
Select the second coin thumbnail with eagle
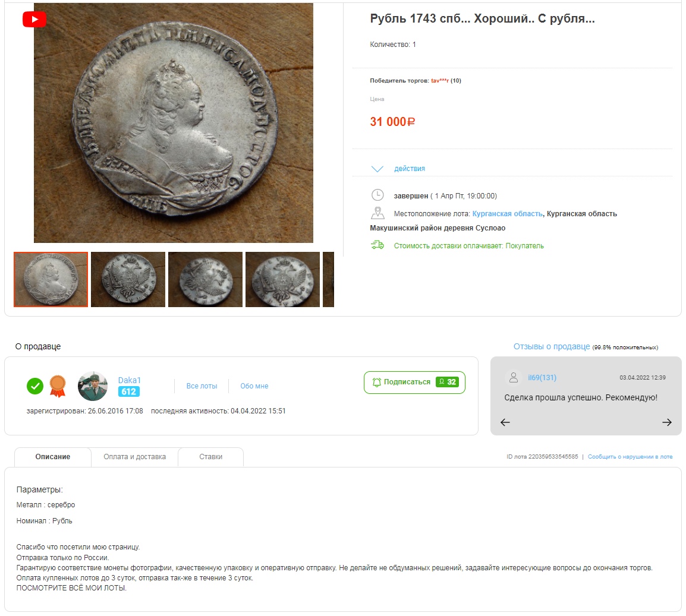pyautogui.click(x=128, y=279)
